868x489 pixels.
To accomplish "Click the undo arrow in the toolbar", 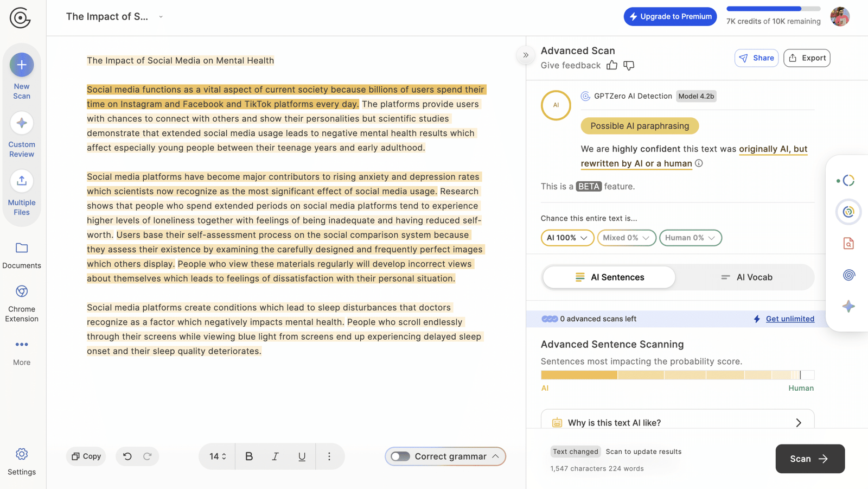I will (x=127, y=456).
